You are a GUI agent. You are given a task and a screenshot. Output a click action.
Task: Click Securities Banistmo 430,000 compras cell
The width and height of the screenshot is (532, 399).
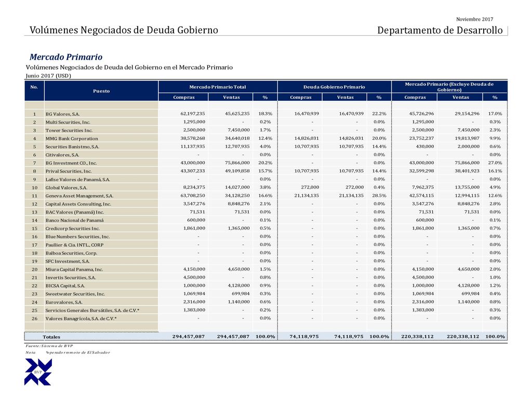click(x=425, y=147)
